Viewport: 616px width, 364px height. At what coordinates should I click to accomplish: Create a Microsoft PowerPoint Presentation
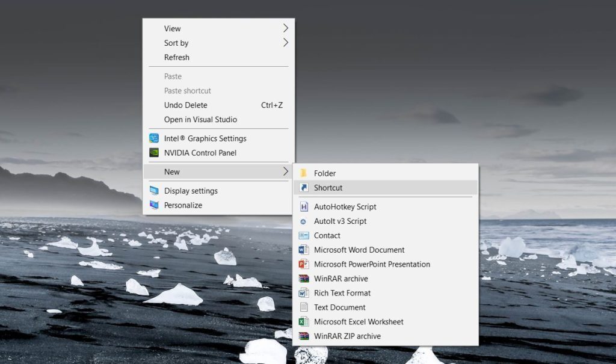(371, 264)
